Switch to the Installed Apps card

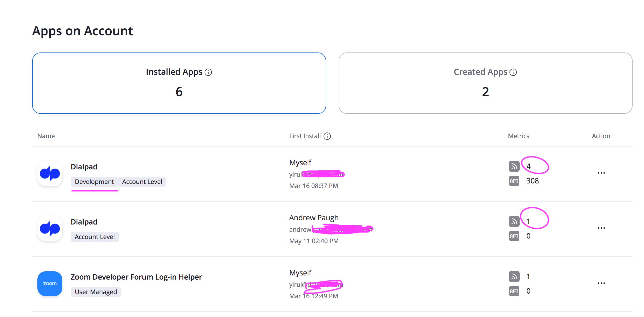[x=179, y=83]
